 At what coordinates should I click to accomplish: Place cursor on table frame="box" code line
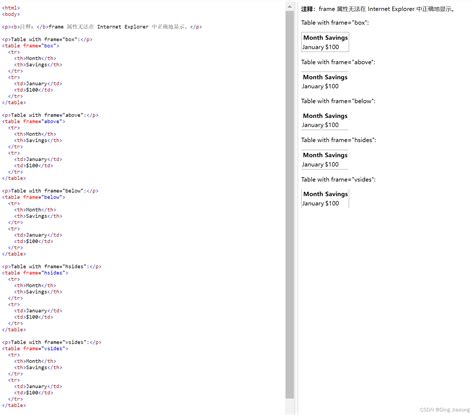[x=31, y=46]
